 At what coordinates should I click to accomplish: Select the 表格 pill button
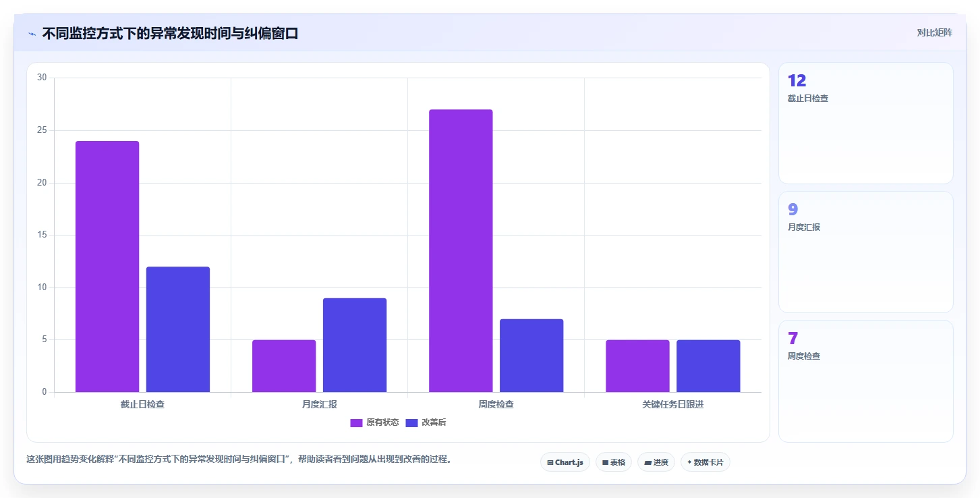click(x=614, y=462)
